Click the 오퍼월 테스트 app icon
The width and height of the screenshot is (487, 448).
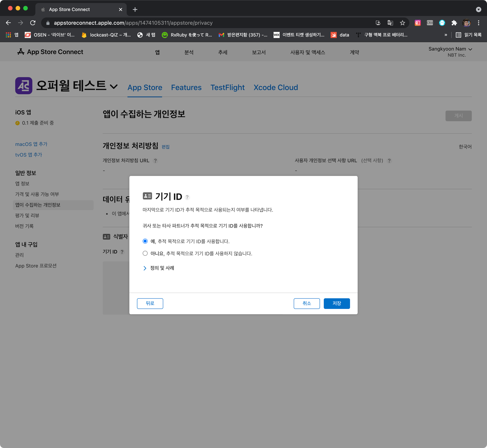click(24, 86)
